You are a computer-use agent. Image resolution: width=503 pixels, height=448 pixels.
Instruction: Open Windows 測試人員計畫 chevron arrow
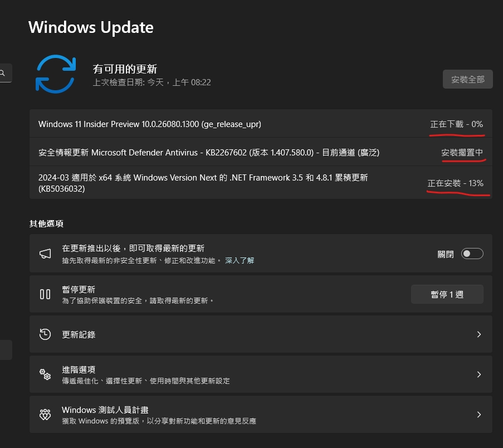479,415
